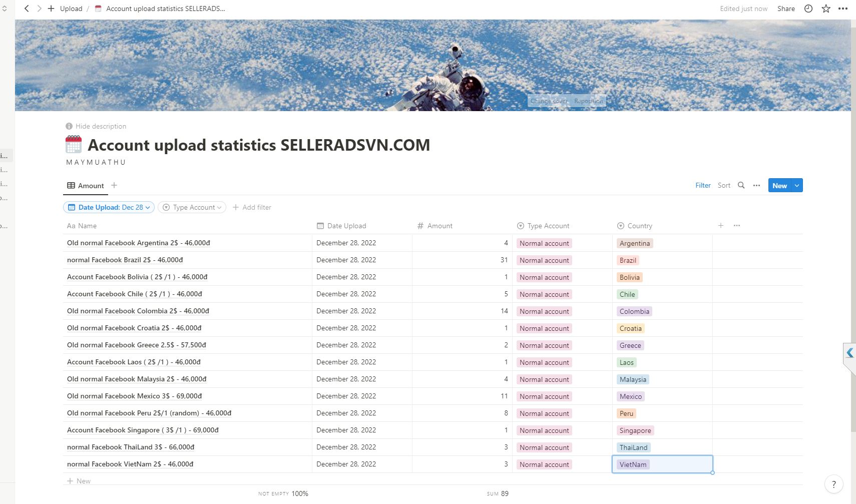Click the page title heading
Image resolution: width=856 pixels, height=504 pixels.
point(259,145)
